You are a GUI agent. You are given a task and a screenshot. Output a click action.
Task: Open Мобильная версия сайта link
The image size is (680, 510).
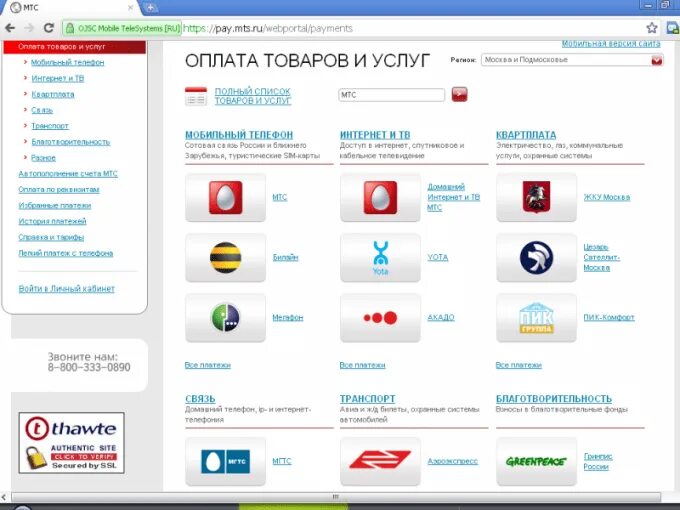[x=611, y=44]
